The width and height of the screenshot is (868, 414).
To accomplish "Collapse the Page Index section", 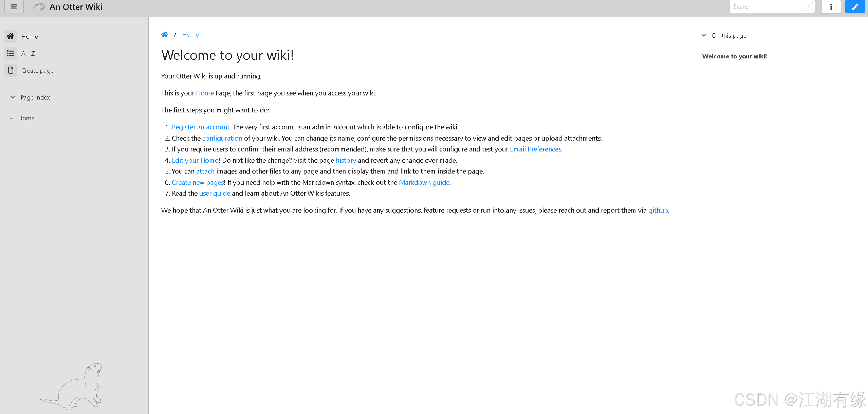I will (x=13, y=97).
